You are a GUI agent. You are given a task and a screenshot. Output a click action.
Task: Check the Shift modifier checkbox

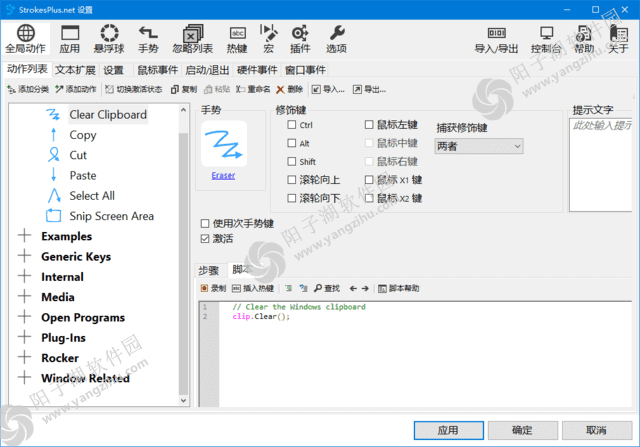pos(291,161)
